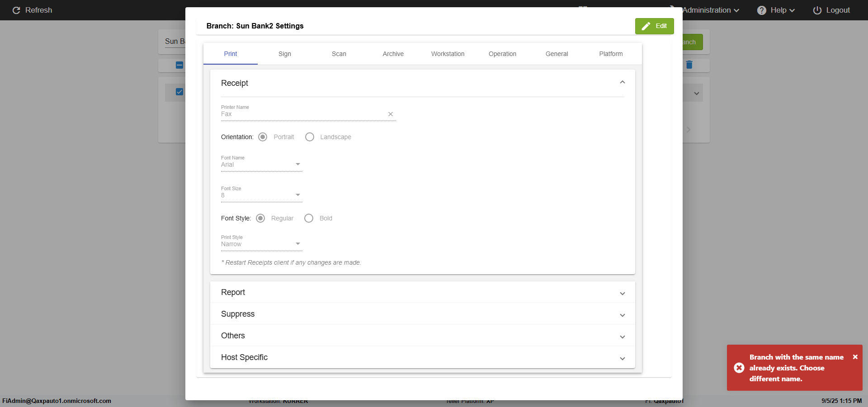The image size is (868, 407).
Task: Open the Administration menu
Action: (x=710, y=10)
